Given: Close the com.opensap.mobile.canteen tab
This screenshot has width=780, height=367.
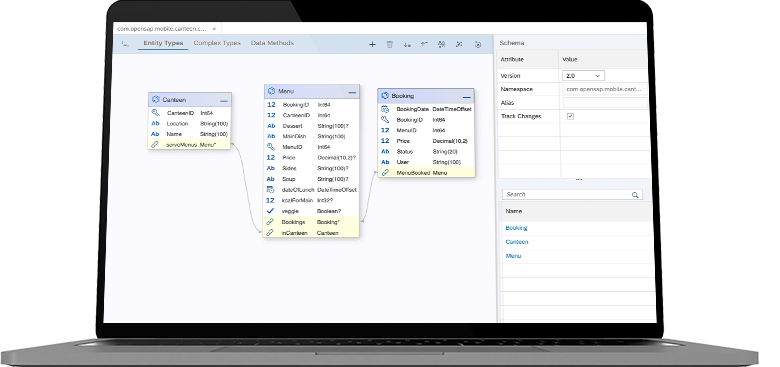Looking at the screenshot, I should [x=214, y=29].
